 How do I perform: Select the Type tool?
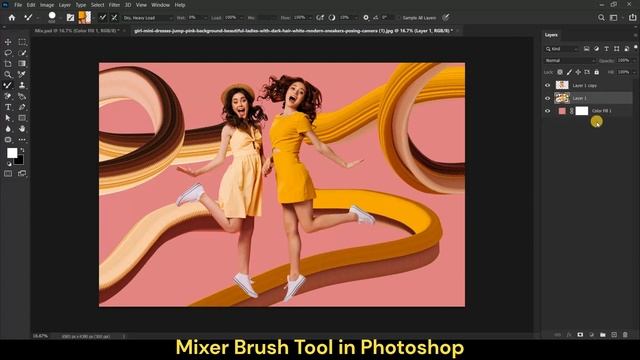8,107
